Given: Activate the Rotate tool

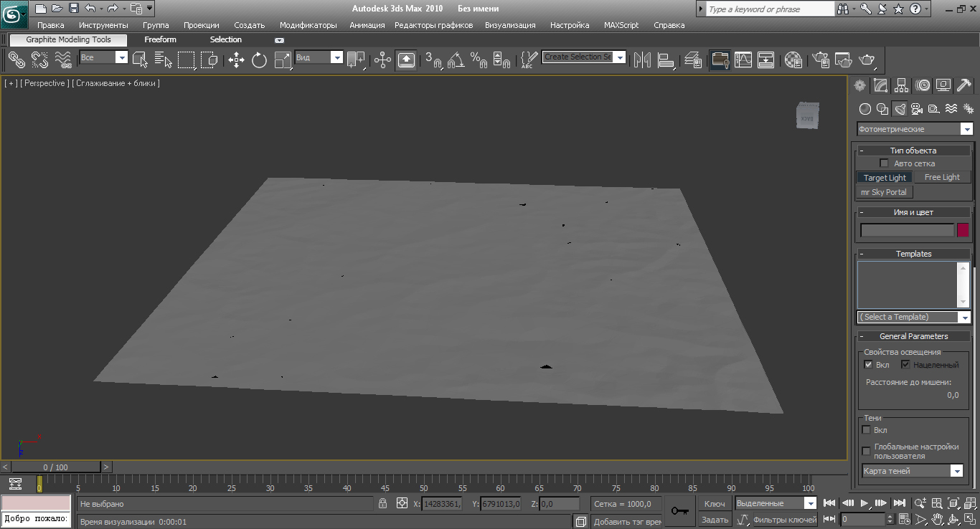Looking at the screenshot, I should [x=259, y=60].
